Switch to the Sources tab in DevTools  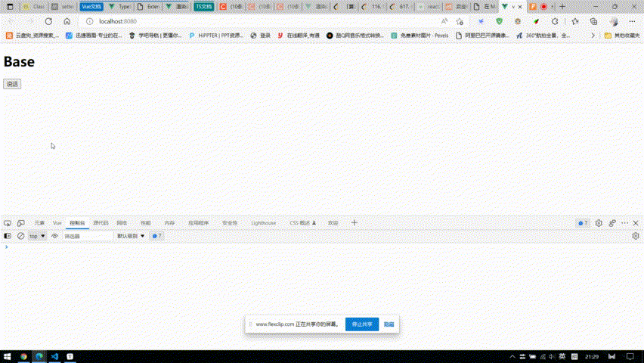click(x=101, y=223)
